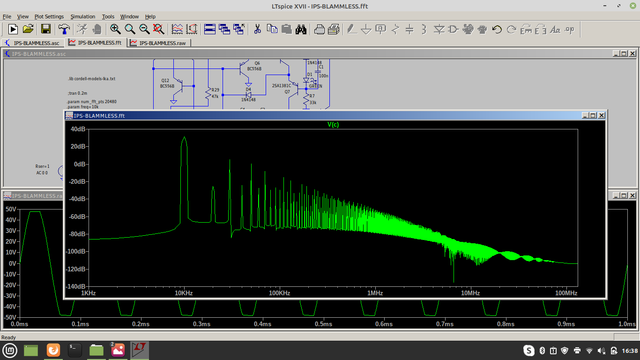Click the Zoom to Fit icon
This screenshot has width=640, height=360.
[158, 29]
